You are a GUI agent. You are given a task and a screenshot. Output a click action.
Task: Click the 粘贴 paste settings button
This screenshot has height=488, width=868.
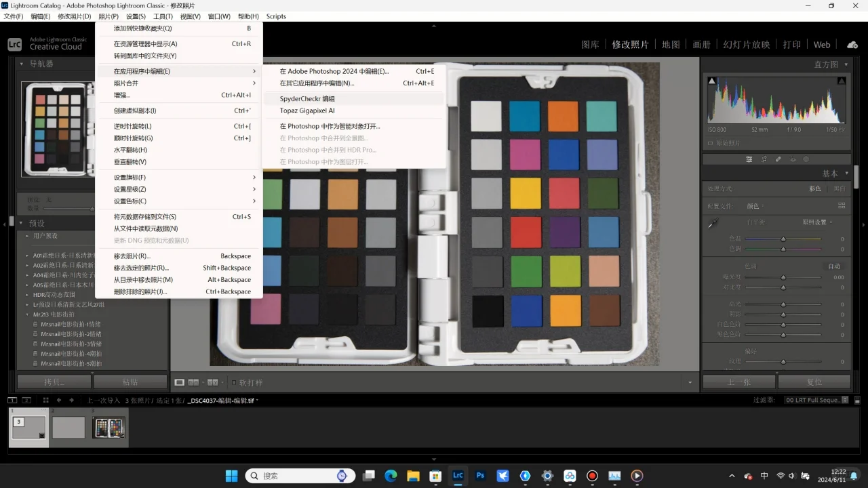point(130,382)
